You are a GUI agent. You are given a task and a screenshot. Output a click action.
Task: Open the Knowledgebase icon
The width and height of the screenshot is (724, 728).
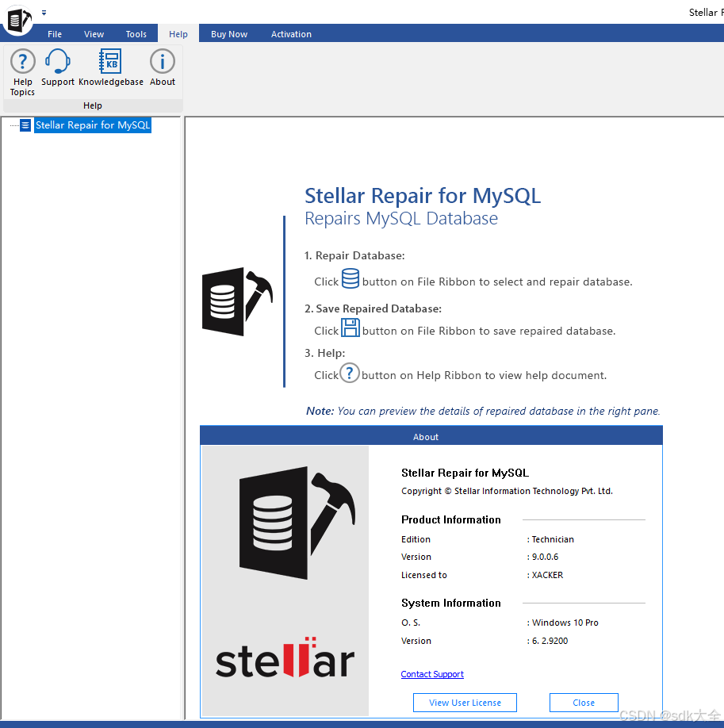coord(110,61)
